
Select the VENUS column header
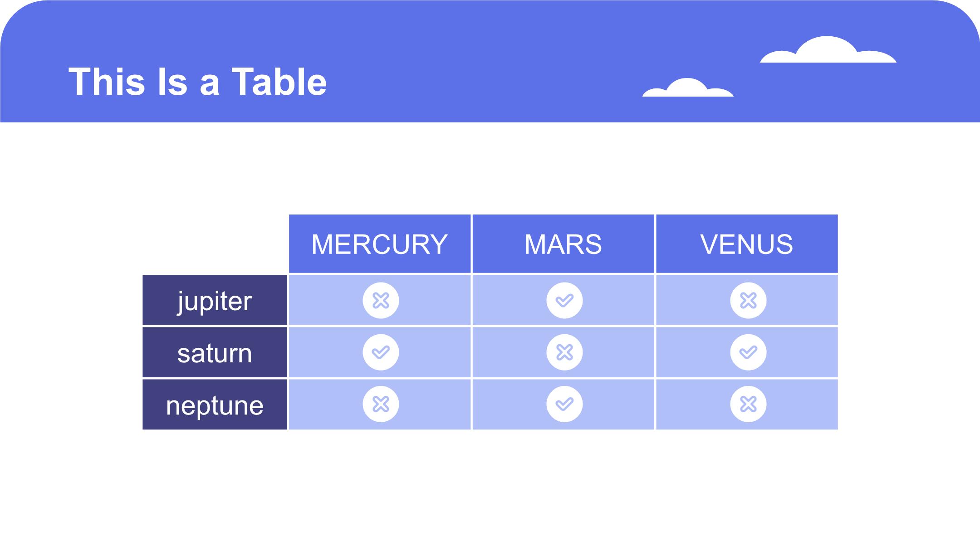pos(747,244)
